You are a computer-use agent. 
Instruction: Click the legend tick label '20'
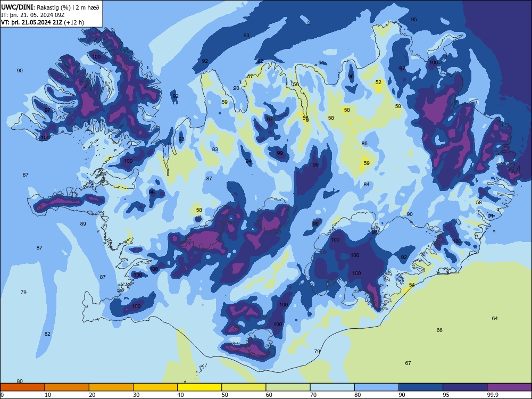(x=92, y=395)
